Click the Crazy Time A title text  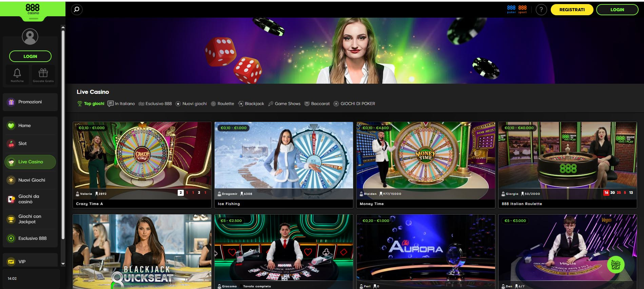[x=90, y=204]
